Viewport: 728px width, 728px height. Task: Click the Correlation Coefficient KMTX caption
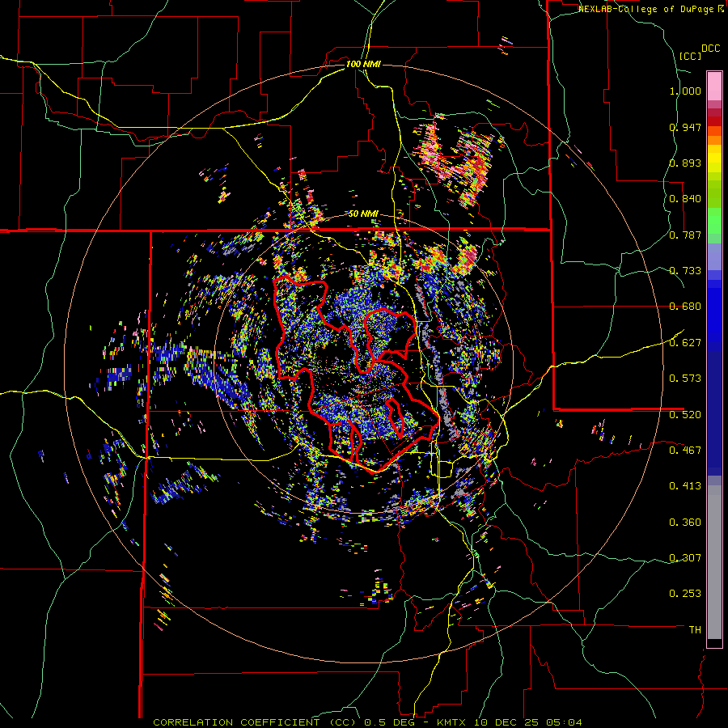tap(367, 722)
